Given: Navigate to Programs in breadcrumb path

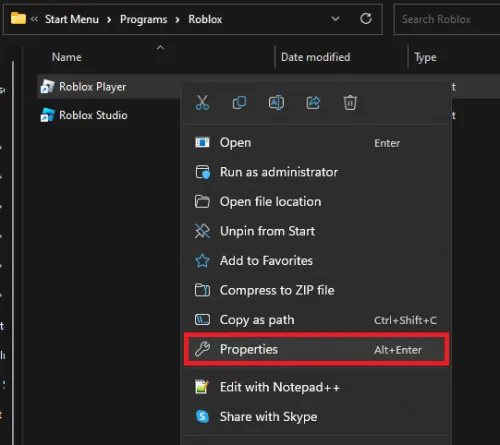Looking at the screenshot, I should (144, 20).
